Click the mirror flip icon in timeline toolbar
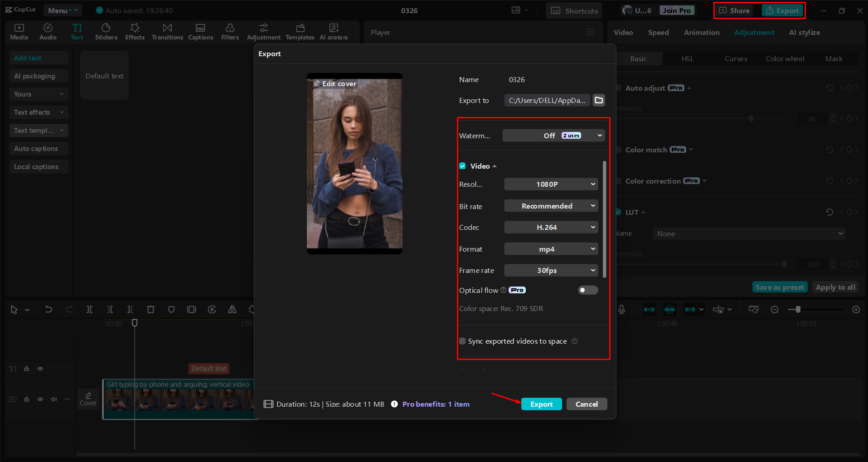868x462 pixels. coord(232,309)
